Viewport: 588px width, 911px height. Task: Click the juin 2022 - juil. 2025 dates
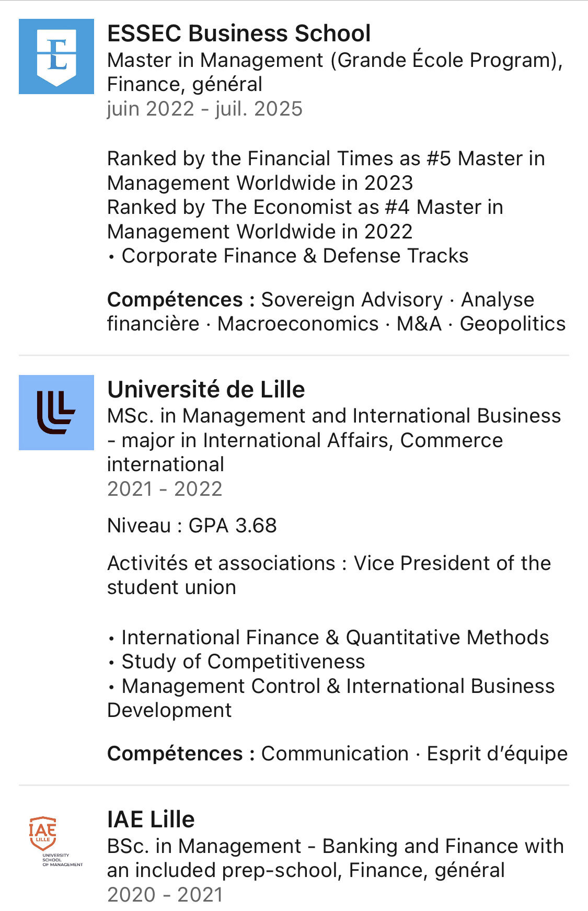pyautogui.click(x=205, y=109)
